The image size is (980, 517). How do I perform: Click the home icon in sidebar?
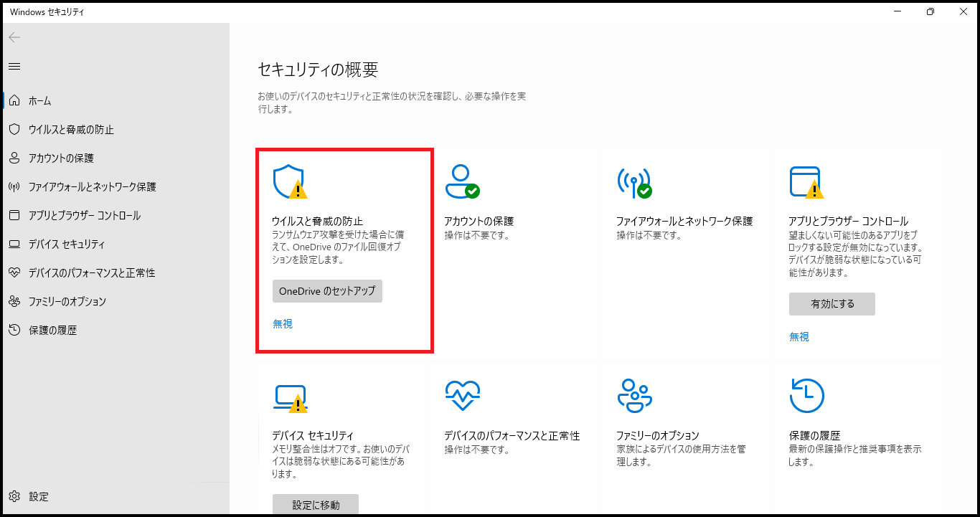pos(14,100)
